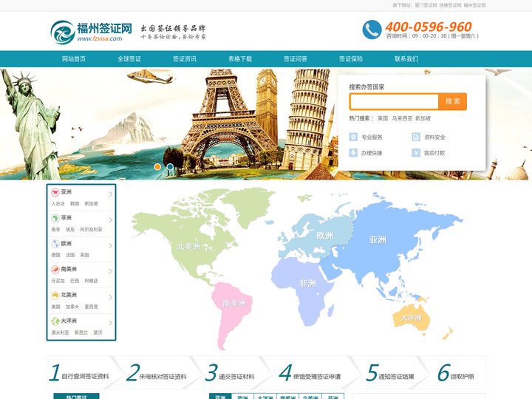Click the 德国 link under 欧洲
The width and height of the screenshot is (532, 399).
click(x=55, y=255)
